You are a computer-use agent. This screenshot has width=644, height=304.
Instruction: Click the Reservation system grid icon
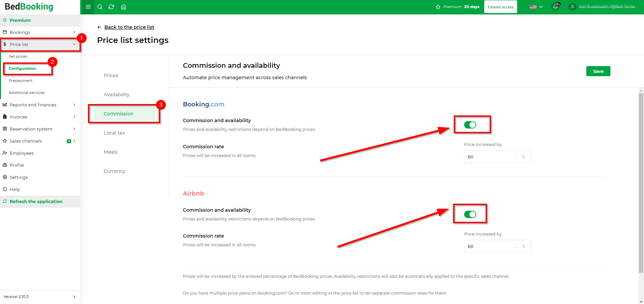(x=5, y=129)
